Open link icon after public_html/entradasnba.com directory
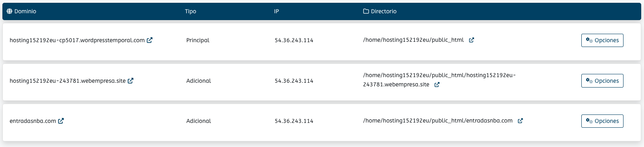Image resolution: width=644 pixels, height=147 pixels. (520, 121)
